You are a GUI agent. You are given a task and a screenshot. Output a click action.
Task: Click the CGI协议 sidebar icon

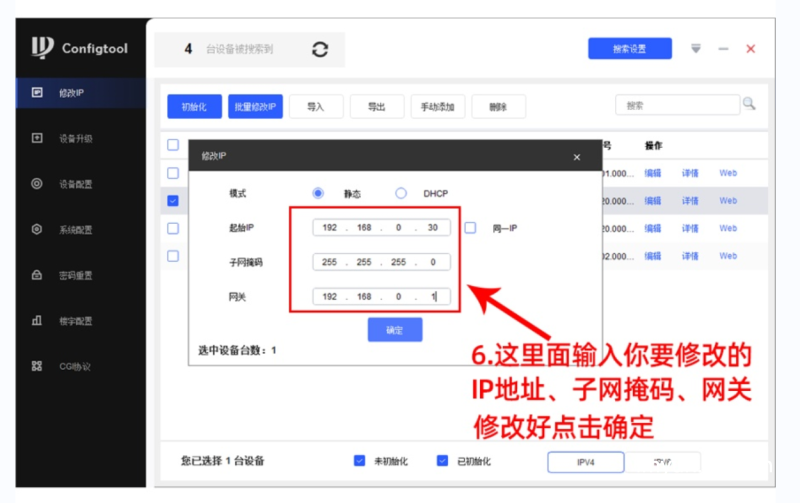37,366
